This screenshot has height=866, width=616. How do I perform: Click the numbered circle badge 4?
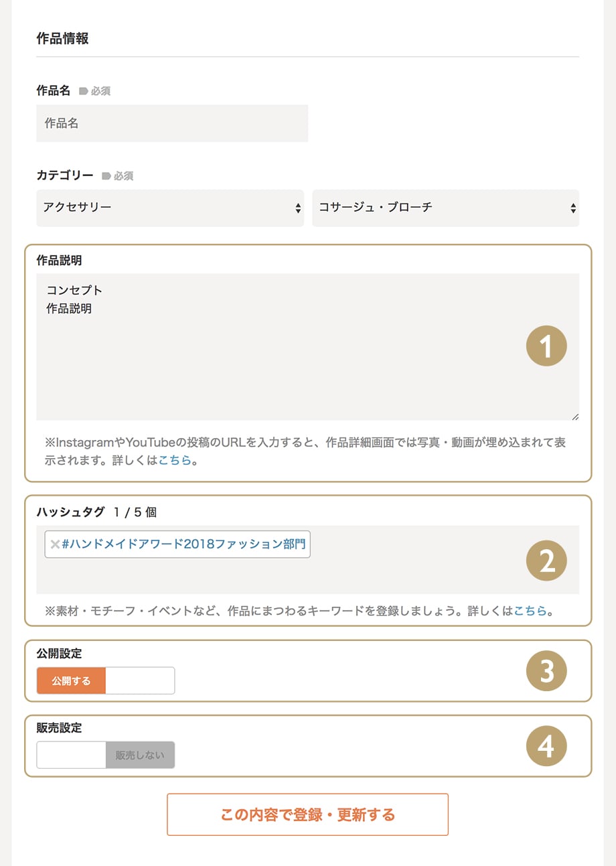(546, 746)
